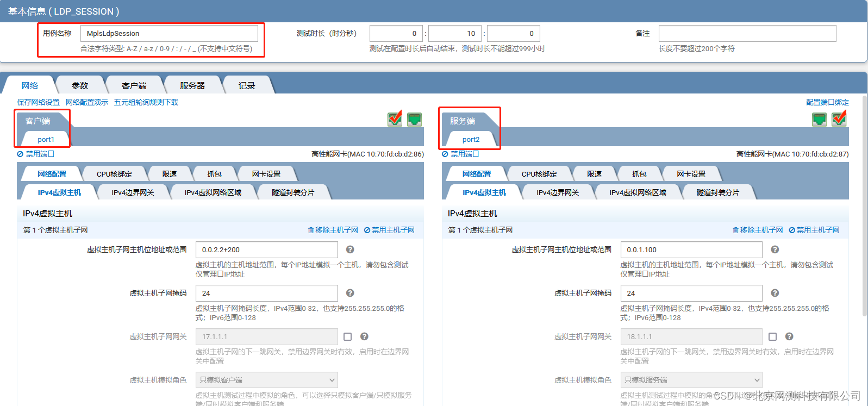Click client 禁用主机子网 link

(x=389, y=230)
